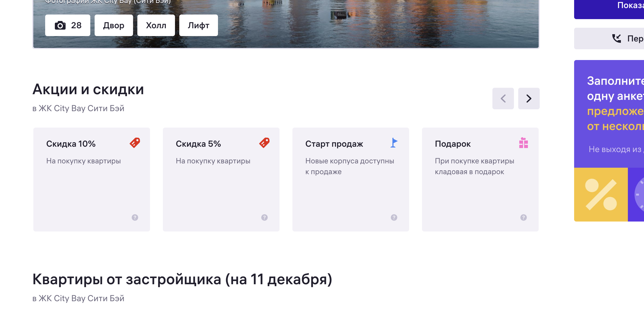
Task: Switch to Холл photos
Action: point(156,25)
